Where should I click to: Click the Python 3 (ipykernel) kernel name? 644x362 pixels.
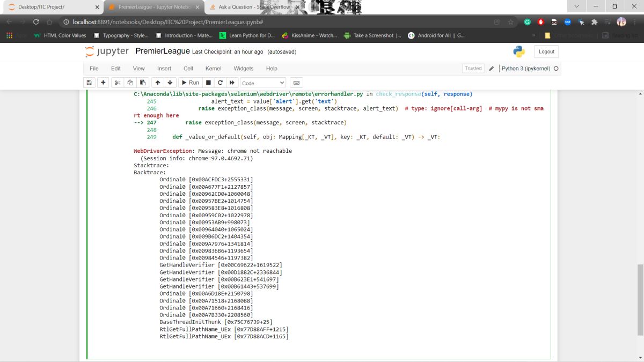tap(526, 69)
